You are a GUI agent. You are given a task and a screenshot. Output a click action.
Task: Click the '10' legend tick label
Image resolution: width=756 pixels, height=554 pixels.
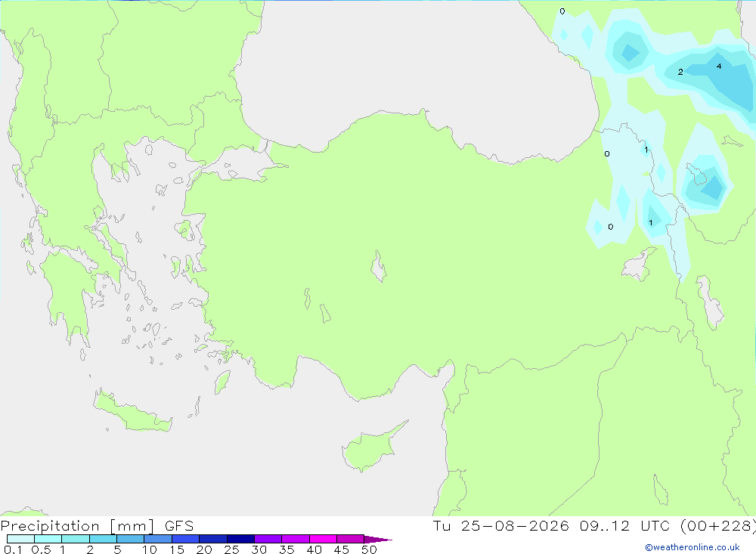click(x=150, y=549)
